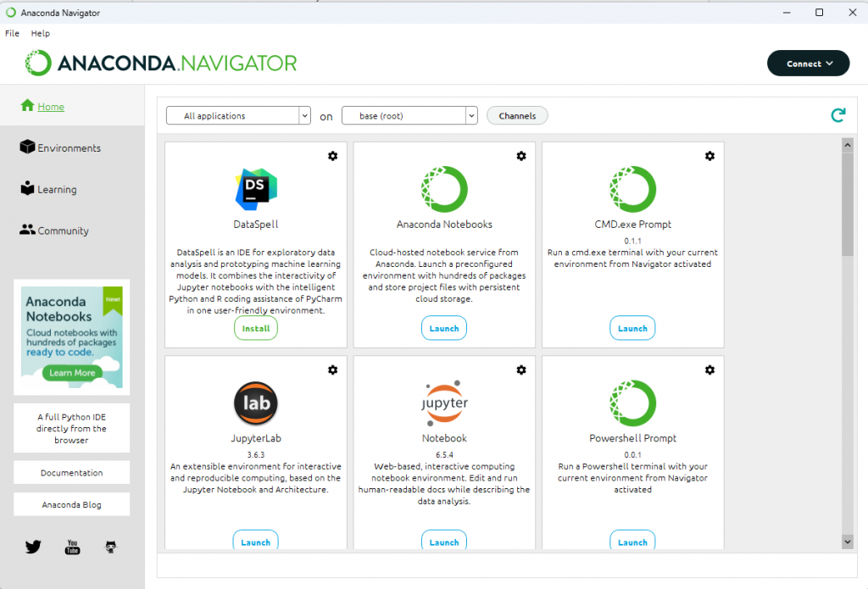Launch Jupyter Notebook
868x589 pixels.
[444, 541]
